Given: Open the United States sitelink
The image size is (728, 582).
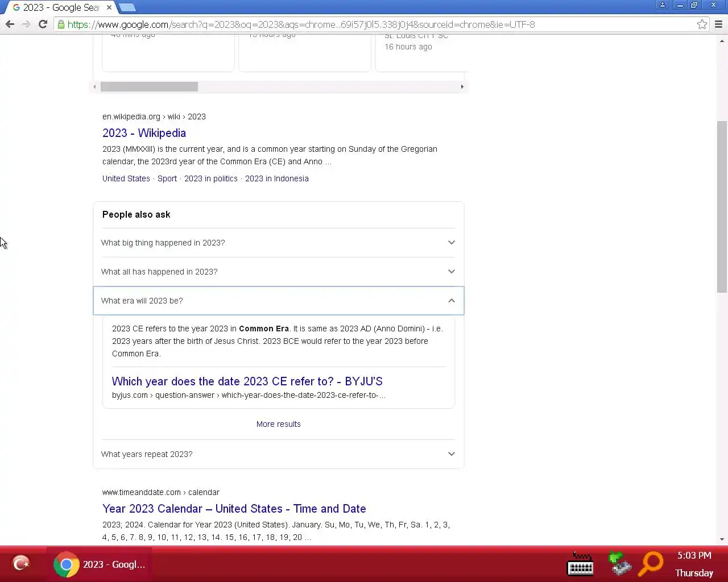Looking at the screenshot, I should point(126,178).
